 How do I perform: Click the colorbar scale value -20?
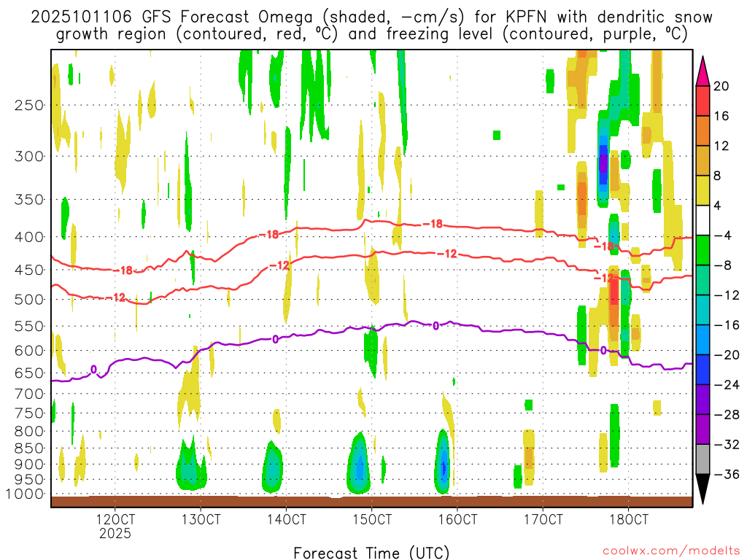point(727,355)
